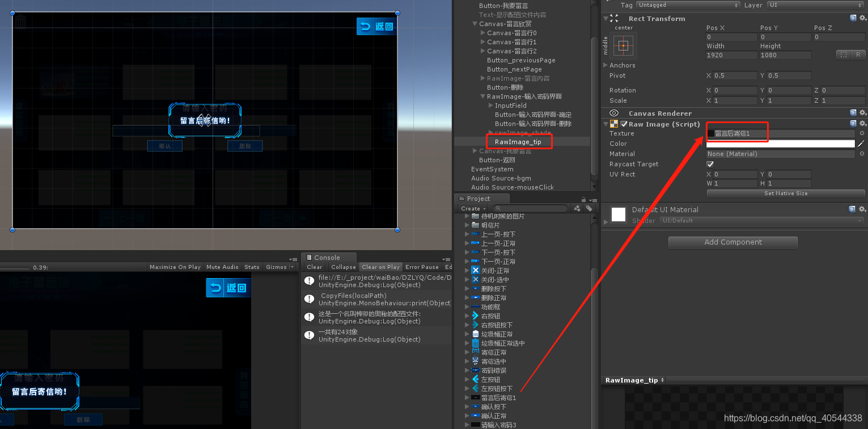This screenshot has width=868, height=429.
Task: Select RawImage_tip in the Hierarchy
Action: (518, 142)
